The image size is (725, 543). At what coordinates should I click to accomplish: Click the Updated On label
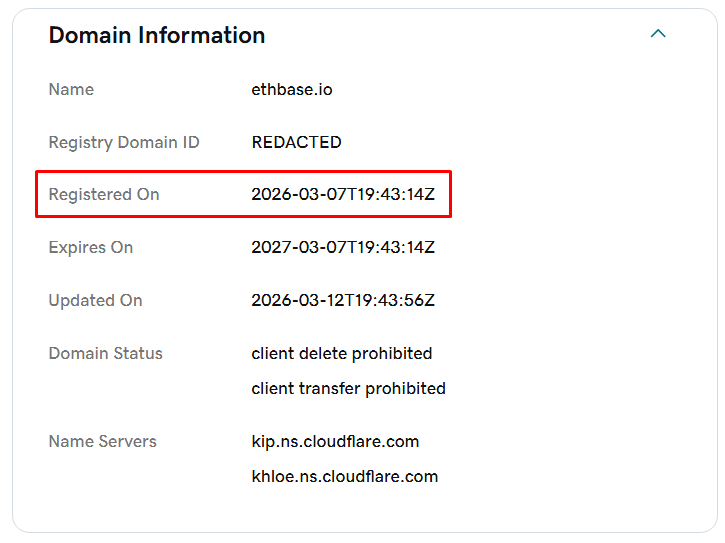pyautogui.click(x=96, y=300)
